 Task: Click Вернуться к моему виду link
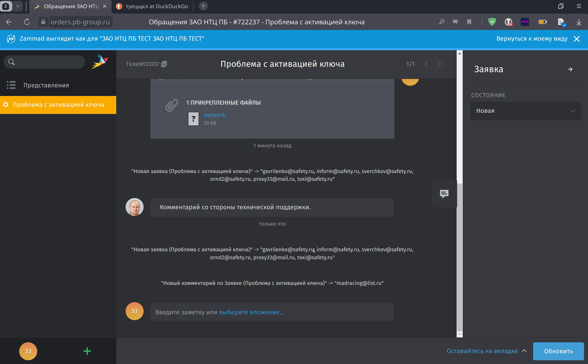point(532,39)
